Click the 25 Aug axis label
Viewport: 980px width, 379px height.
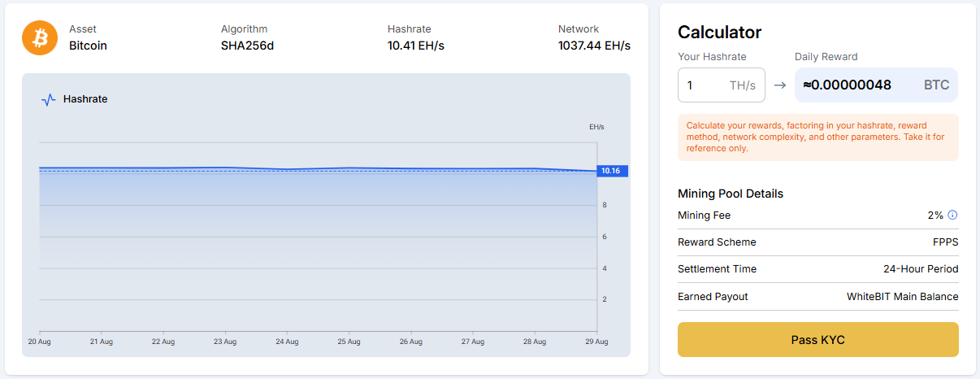[x=349, y=342]
